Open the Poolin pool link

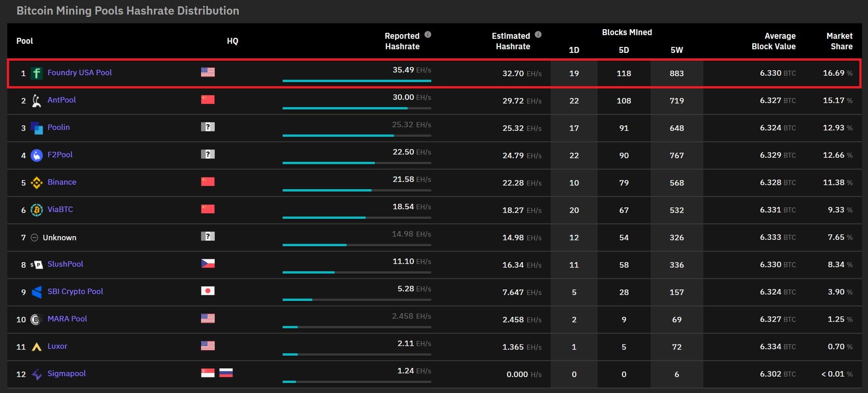pyautogui.click(x=58, y=127)
